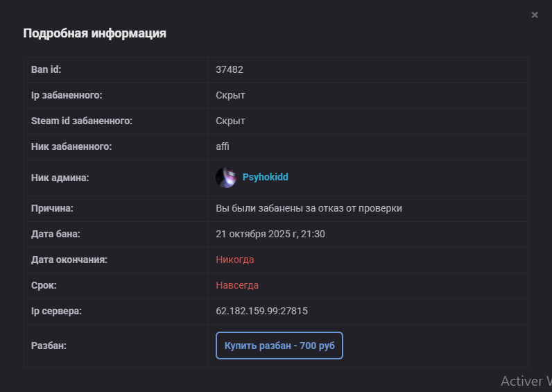Screen dimensions: 552x392
Task: Click the Подробная информация heading
Action: coord(94,33)
